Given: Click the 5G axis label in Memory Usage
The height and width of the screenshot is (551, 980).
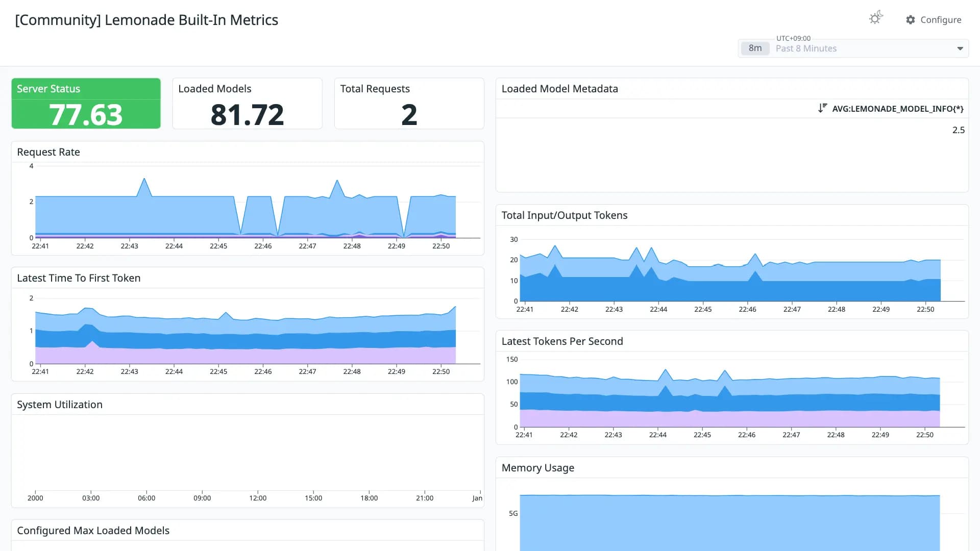Looking at the screenshot, I should (x=513, y=513).
